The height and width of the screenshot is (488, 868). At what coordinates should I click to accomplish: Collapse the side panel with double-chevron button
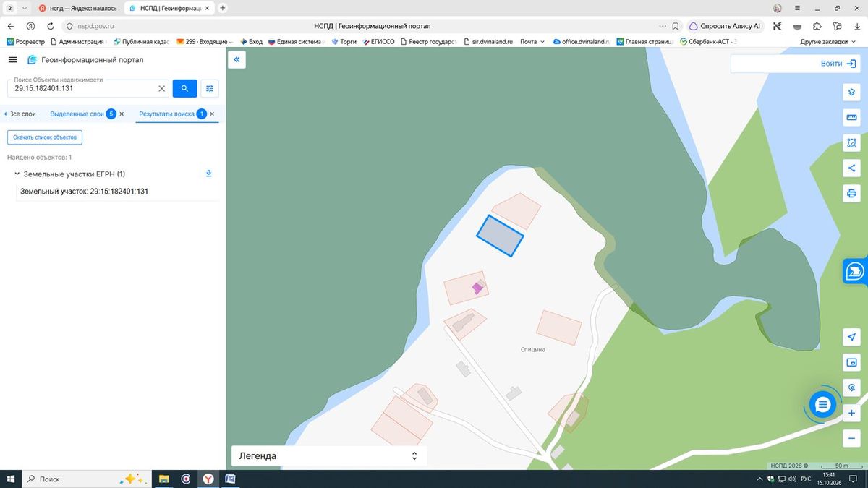pos(237,59)
